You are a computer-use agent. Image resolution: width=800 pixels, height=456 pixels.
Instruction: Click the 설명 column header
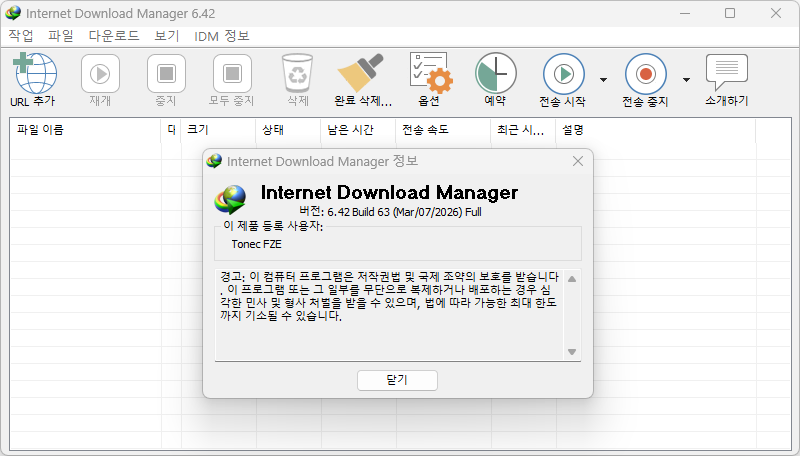(656, 130)
